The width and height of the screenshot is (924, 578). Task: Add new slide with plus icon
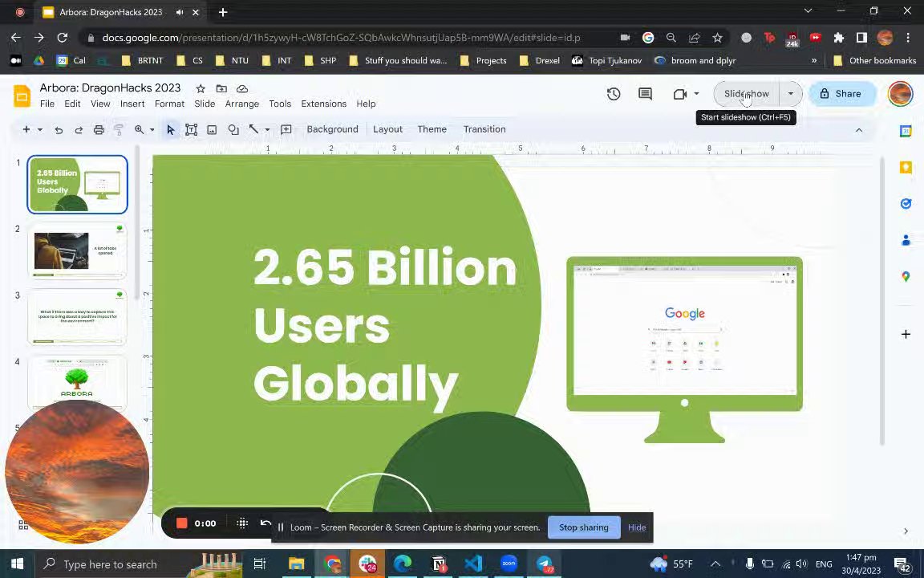(26, 130)
